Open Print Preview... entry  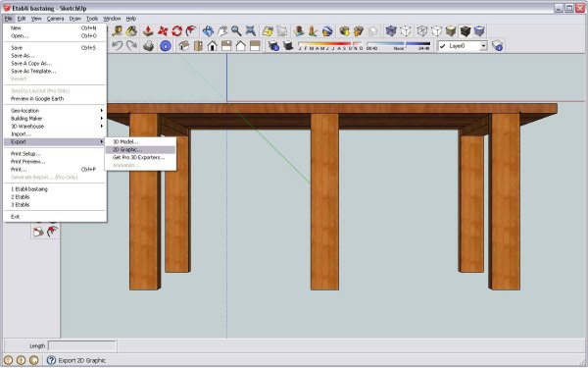pyautogui.click(x=56, y=162)
